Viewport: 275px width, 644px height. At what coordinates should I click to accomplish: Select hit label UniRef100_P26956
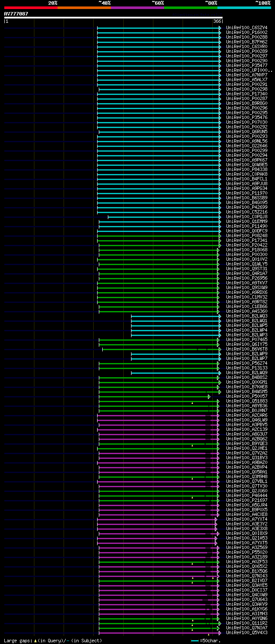click(247, 278)
